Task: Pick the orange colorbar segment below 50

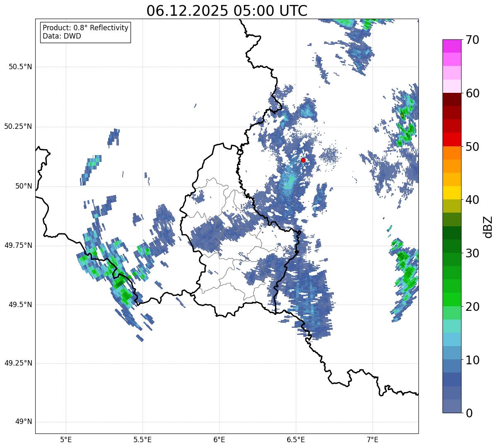Action: pyautogui.click(x=452, y=153)
